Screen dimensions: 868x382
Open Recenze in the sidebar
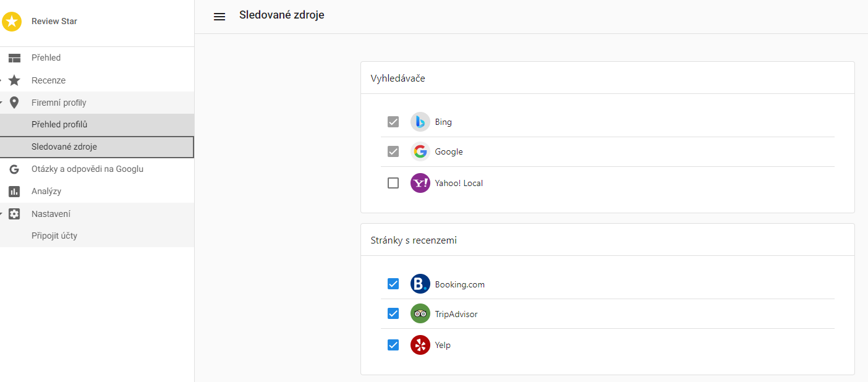pyautogui.click(x=97, y=80)
